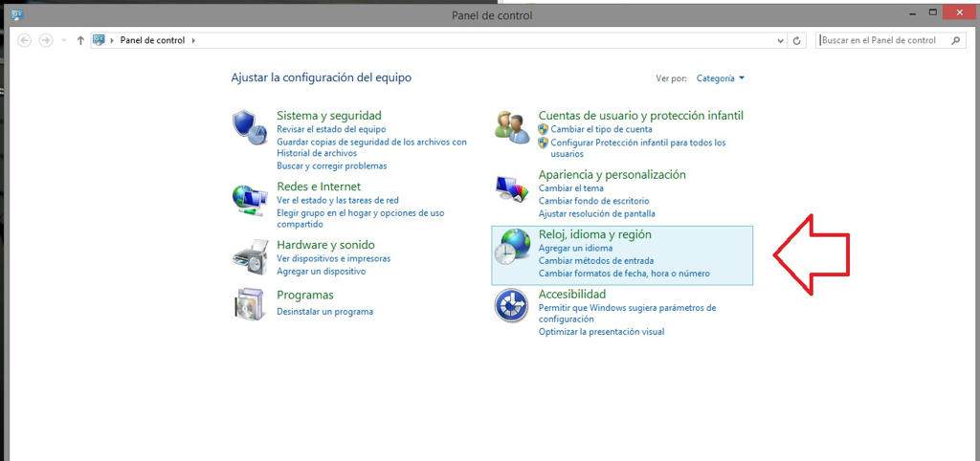Click the Control Panel icon in address bar
Image resolution: width=980 pixels, height=461 pixels.
pos(99,40)
